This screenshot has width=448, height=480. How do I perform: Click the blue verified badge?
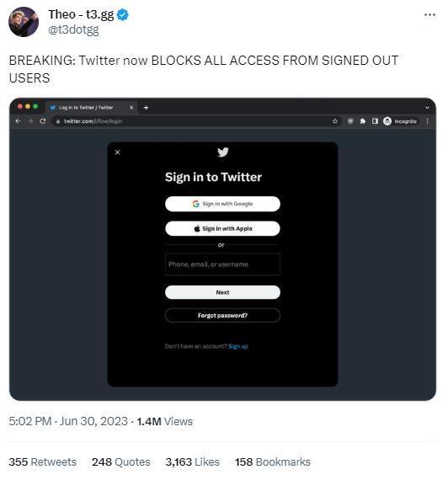pyautogui.click(x=123, y=14)
